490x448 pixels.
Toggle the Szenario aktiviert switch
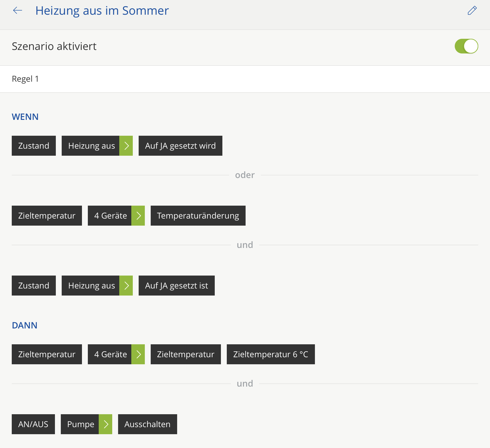[466, 46]
